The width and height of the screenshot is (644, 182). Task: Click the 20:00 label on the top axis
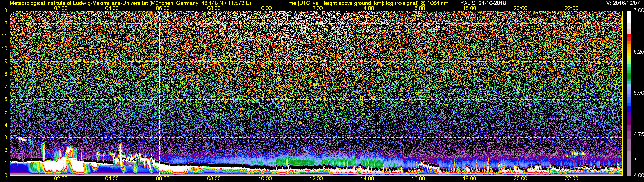point(521,8)
